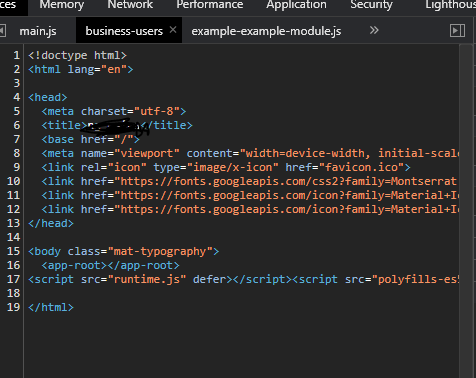Switch to the Network panel tab
Image resolution: width=476 pixels, height=378 pixels.
[130, 5]
